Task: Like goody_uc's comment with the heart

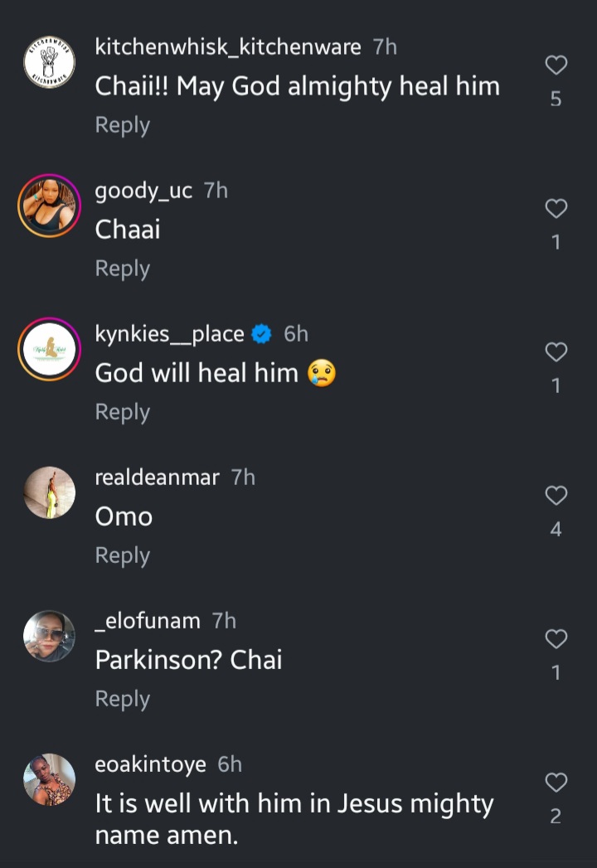Action: pyautogui.click(x=556, y=209)
